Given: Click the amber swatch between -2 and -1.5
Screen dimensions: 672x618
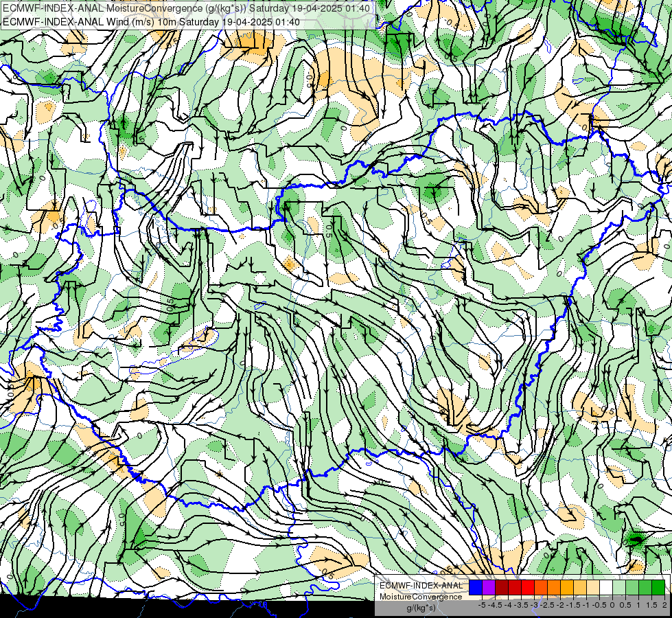Looking at the screenshot, I should point(567,587).
